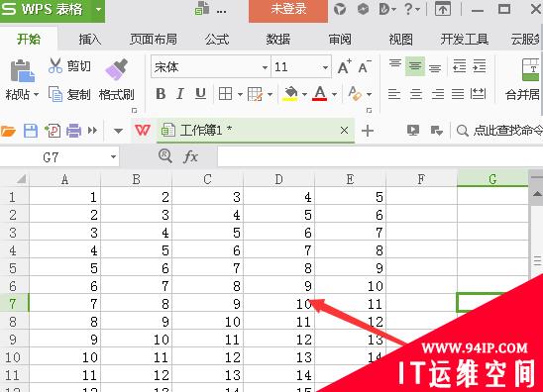Open the fx insert function icon

click(190, 156)
